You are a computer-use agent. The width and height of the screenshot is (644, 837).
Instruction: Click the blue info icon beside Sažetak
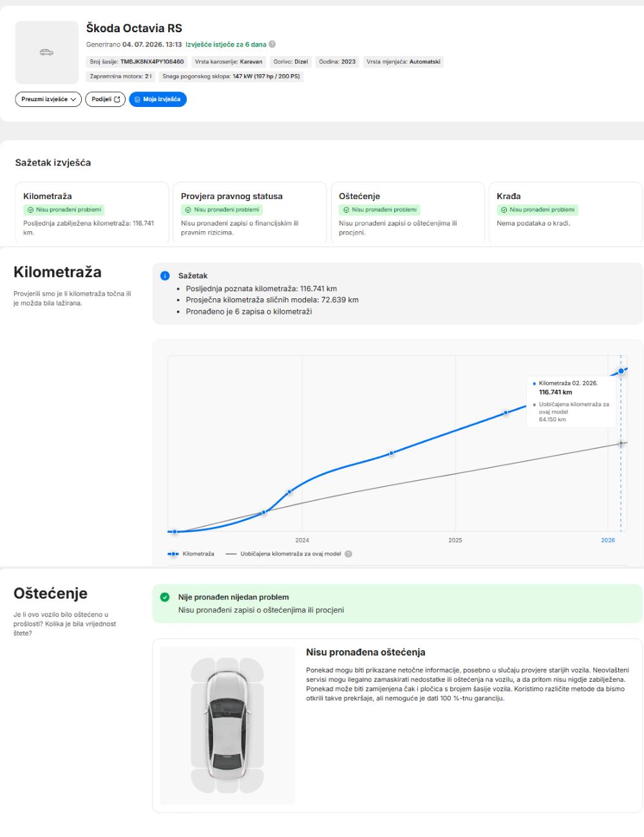coord(165,276)
